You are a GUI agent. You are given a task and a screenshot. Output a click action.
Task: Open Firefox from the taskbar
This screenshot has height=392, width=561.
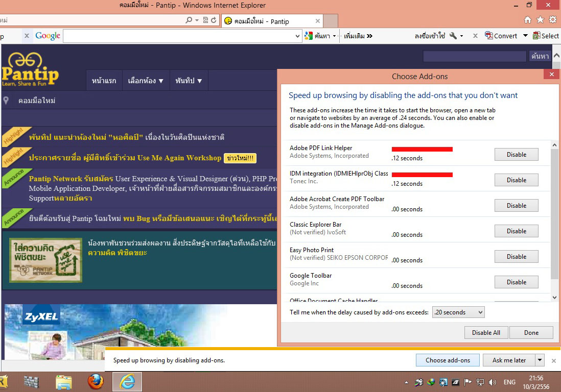pyautogui.click(x=96, y=382)
